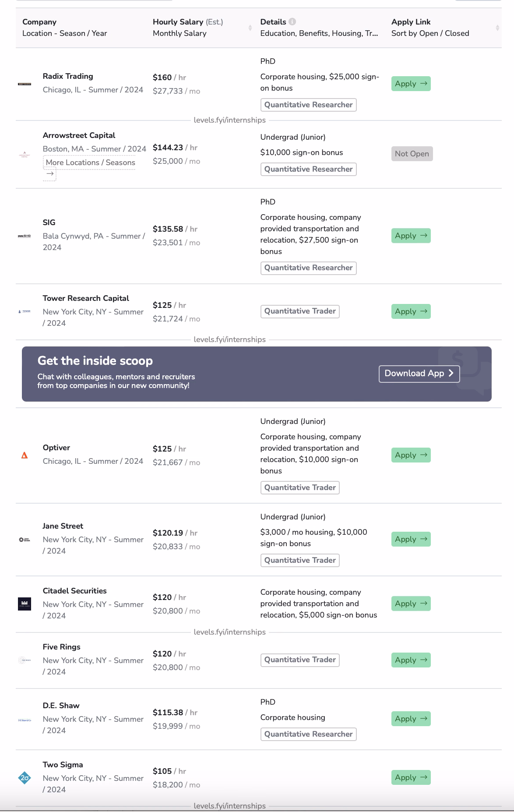Sort by Hourly Salary column arrows
This screenshot has width=514, height=812.
pos(250,28)
